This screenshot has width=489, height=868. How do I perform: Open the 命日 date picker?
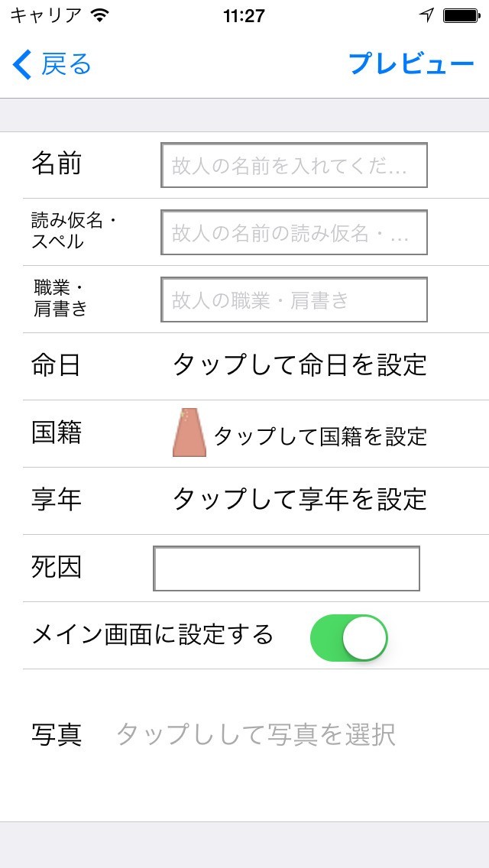(300, 365)
